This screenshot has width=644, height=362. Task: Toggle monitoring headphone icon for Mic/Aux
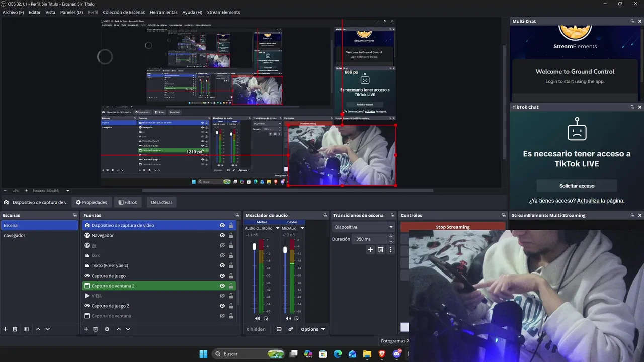pos(296,318)
